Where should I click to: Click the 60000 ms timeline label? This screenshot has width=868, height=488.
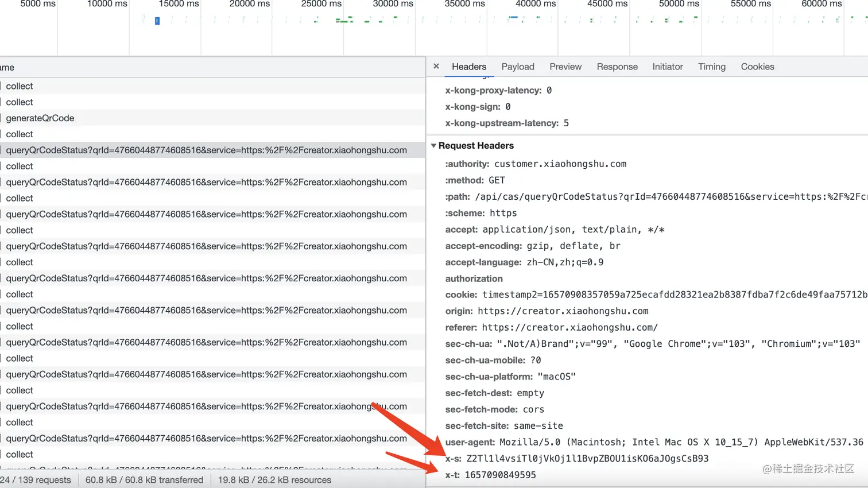(822, 4)
